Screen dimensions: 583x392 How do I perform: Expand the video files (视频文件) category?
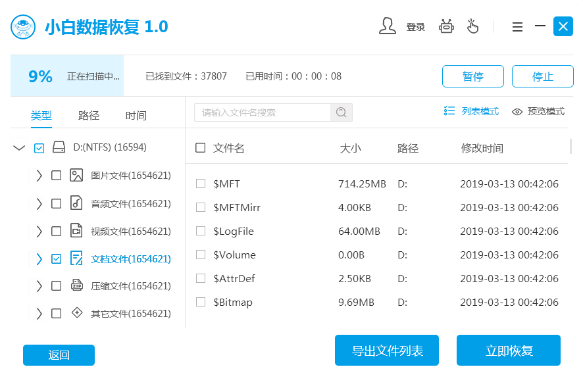pyautogui.click(x=39, y=231)
